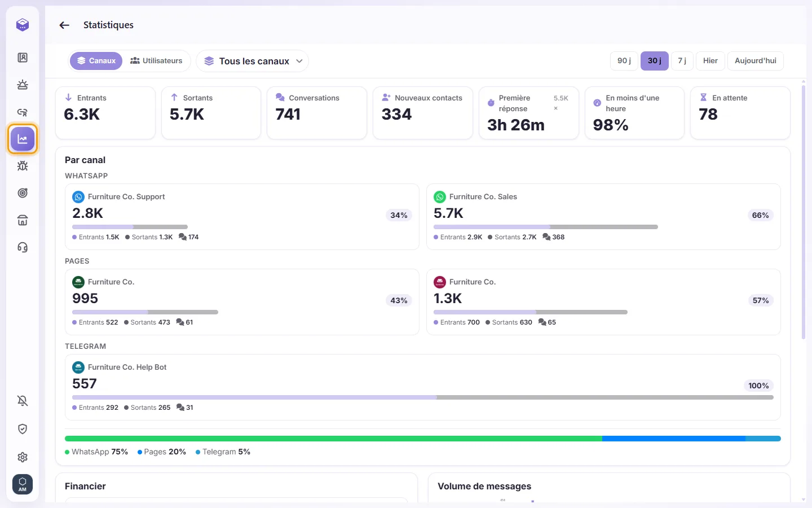Image resolution: width=812 pixels, height=508 pixels.
Task: Open the shield check icon in sidebar
Action: click(x=23, y=429)
